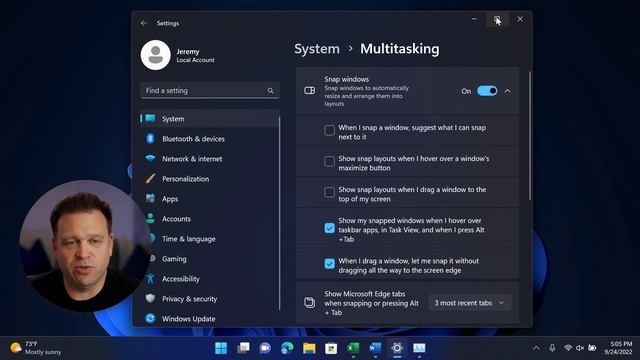Screen dimensions: 640x360
Task: Click the Snap windows layout icon
Action: pyautogui.click(x=309, y=91)
